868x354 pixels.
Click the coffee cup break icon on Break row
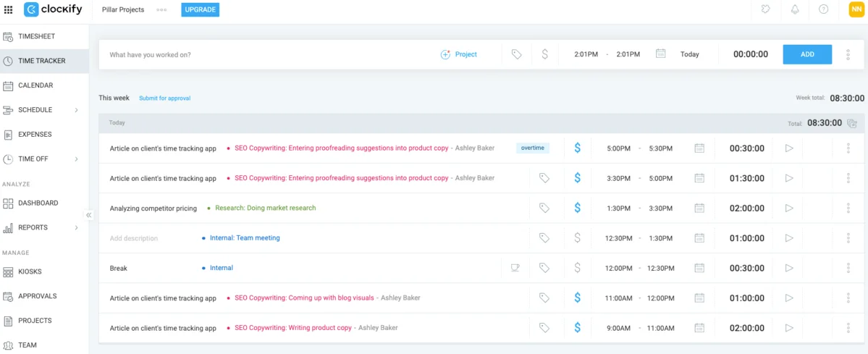515,268
